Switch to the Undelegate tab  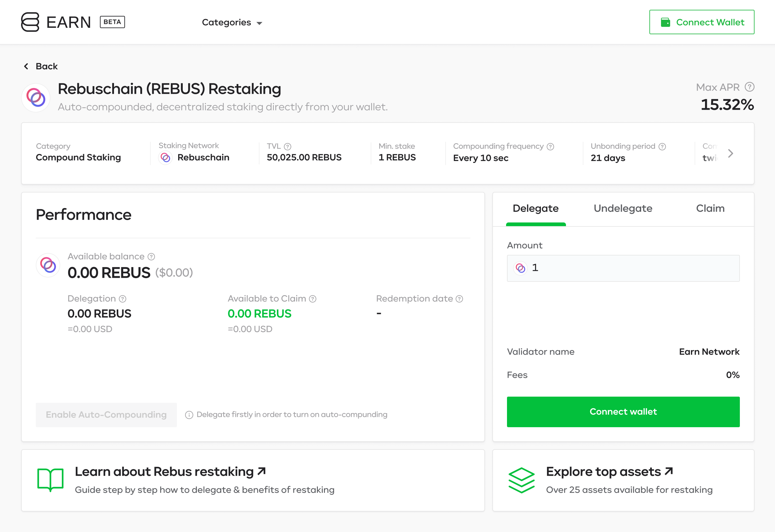[623, 208]
